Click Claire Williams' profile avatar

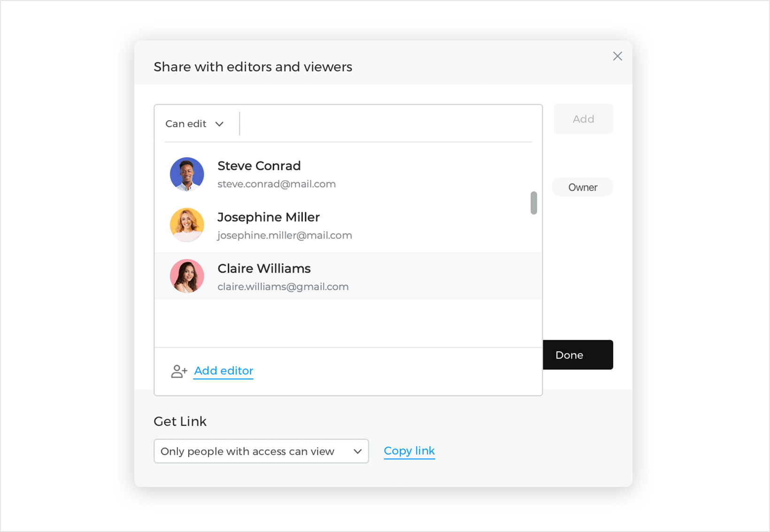[x=187, y=276]
